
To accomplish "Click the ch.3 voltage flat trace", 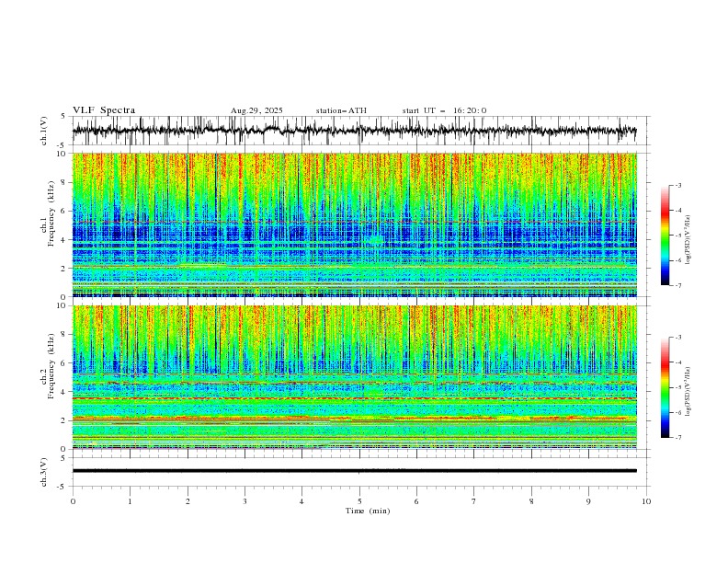I will pyautogui.click(x=354, y=471).
